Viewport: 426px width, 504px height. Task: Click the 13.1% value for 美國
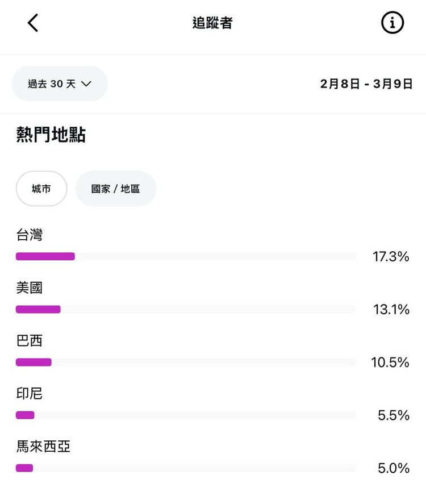tap(391, 310)
